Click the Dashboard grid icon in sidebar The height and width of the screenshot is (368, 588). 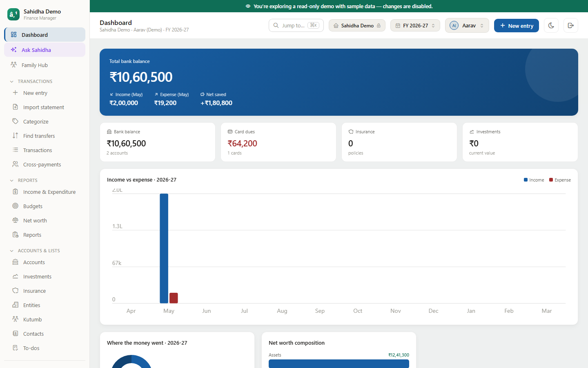pyautogui.click(x=14, y=35)
